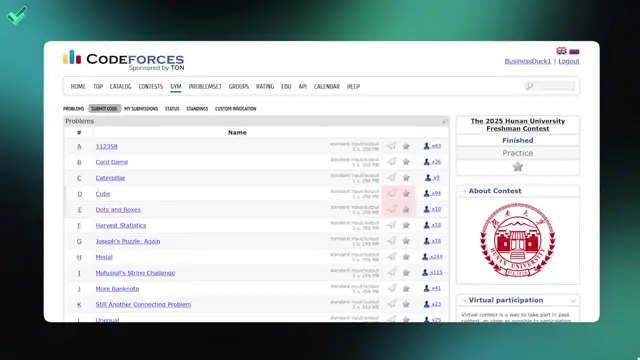Image resolution: width=640 pixels, height=360 pixels.
Task: Open the Card Game problem
Action: pyautogui.click(x=112, y=162)
